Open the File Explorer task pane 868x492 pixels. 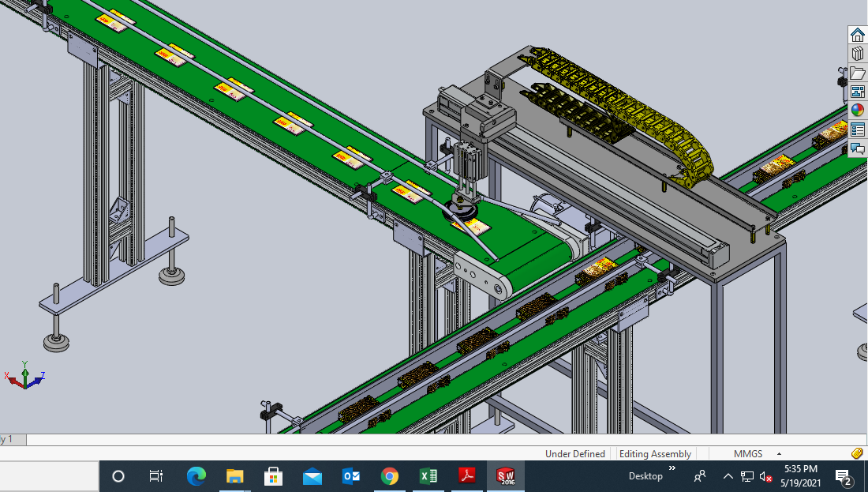[x=858, y=73]
